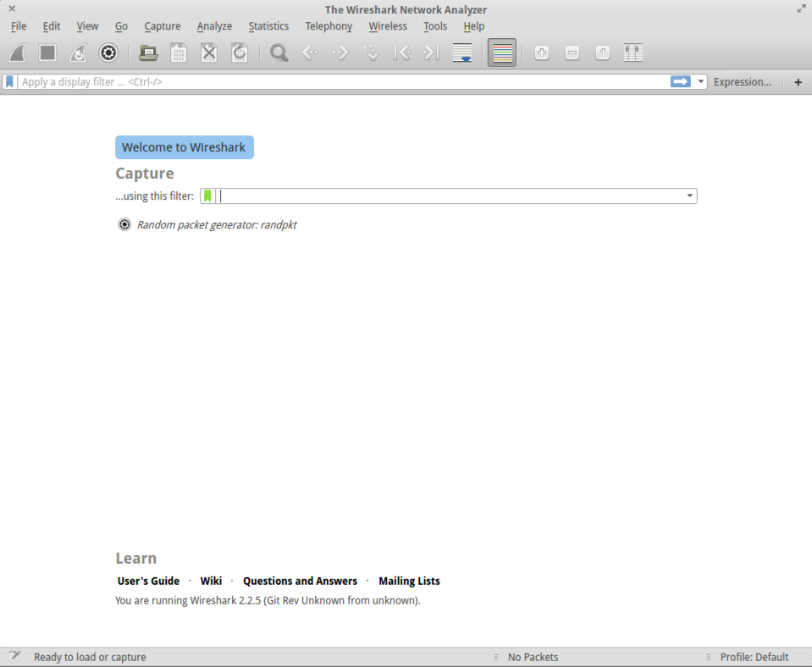This screenshot has height=667, width=812.
Task: Open the Statistics menu
Action: [x=268, y=26]
